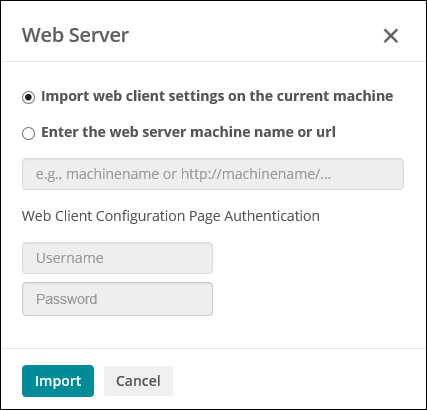The image size is (427, 410).
Task: Select the Import web client settings radio button
Action: coord(28,97)
